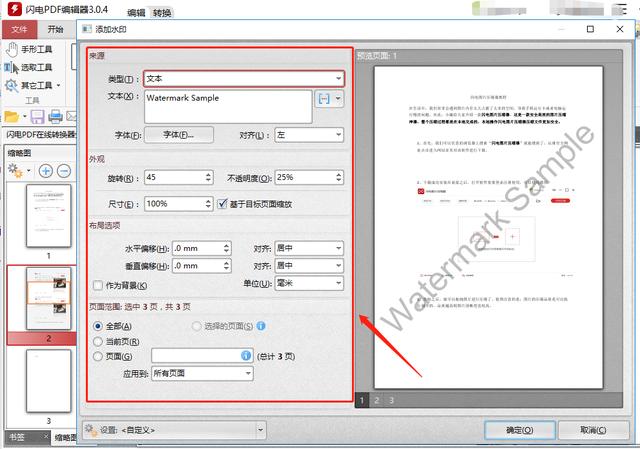The image size is (640, 449).
Task: Open the horizontal offset alignment dropdown
Action: (x=309, y=248)
